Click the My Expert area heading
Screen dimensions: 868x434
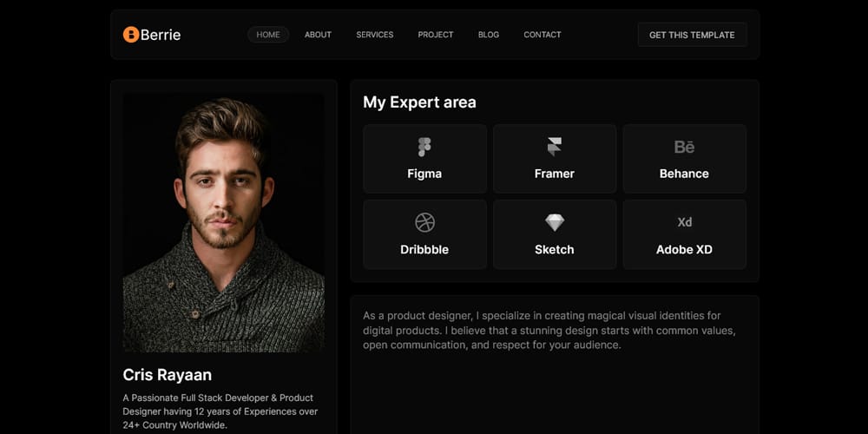[x=419, y=102]
